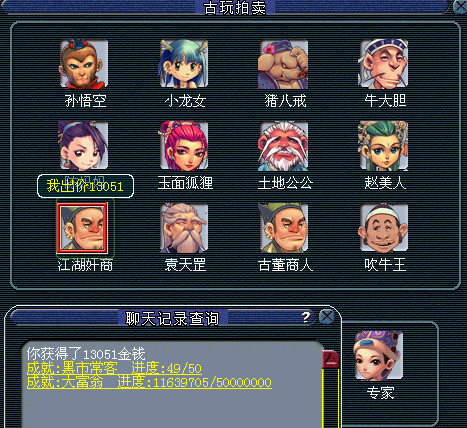
Task: Select the purple-haired girl portrait
Action: point(83,146)
